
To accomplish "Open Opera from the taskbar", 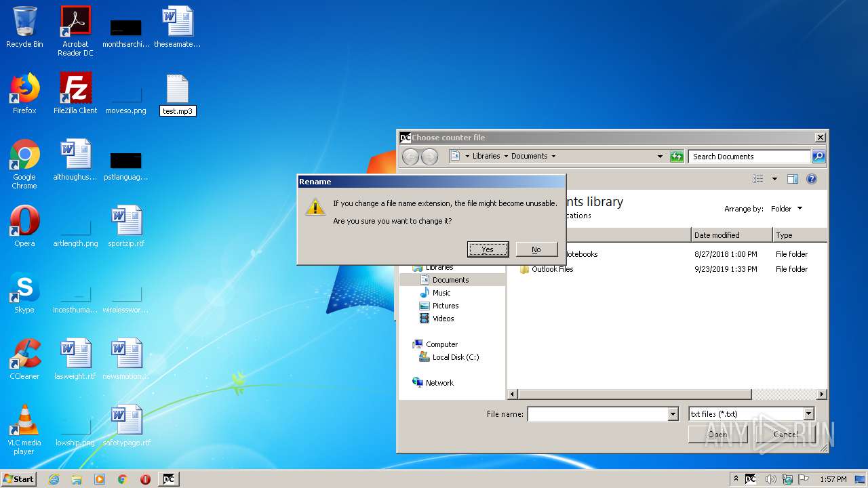I will (x=145, y=479).
